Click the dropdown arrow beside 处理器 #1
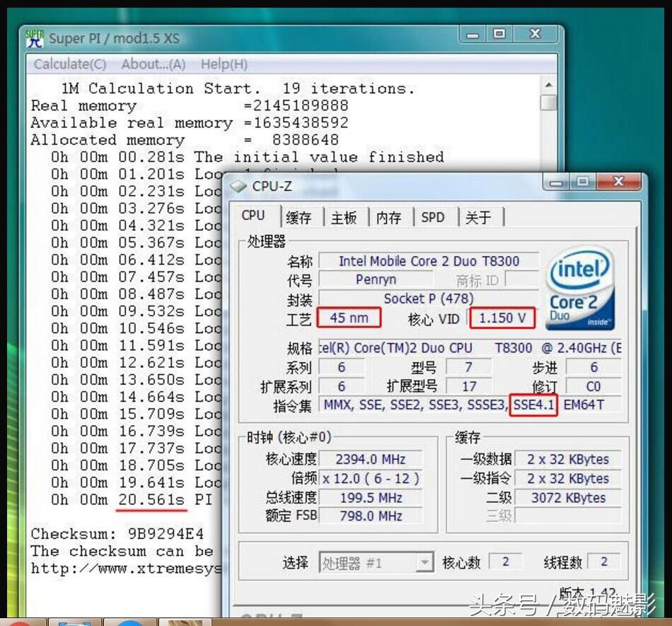Image resolution: width=672 pixels, height=626 pixels. [x=424, y=562]
